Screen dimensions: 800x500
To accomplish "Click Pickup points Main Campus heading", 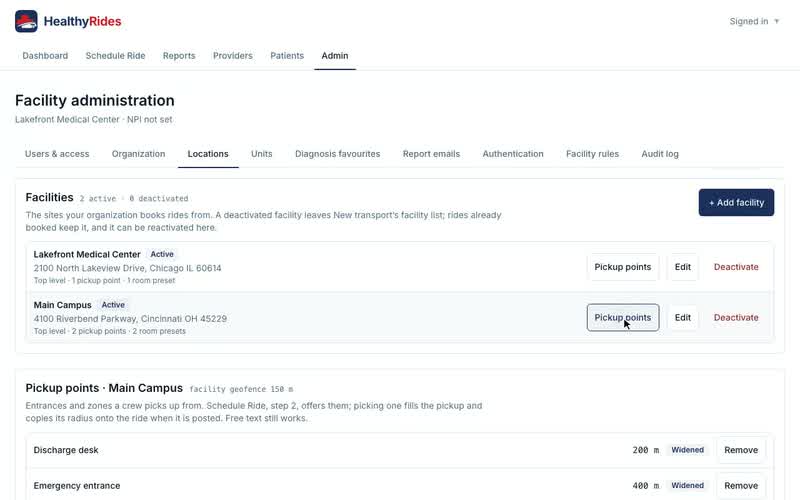I will [x=104, y=388].
